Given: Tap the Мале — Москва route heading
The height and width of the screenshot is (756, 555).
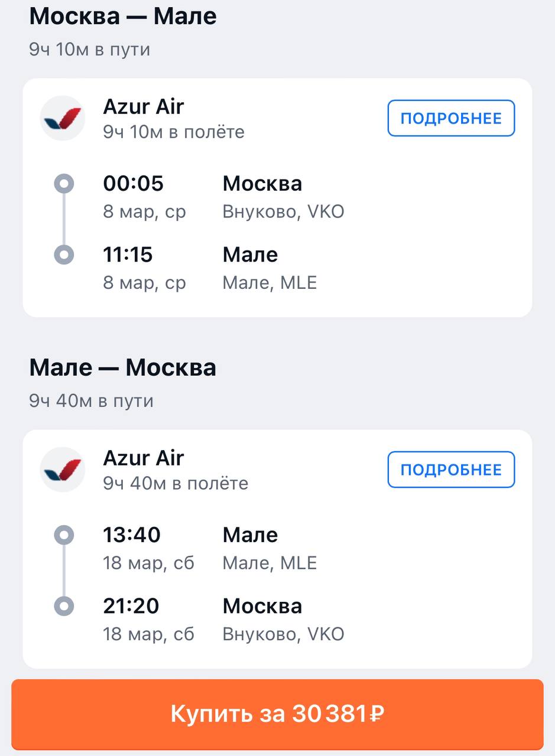Looking at the screenshot, I should 123,368.
